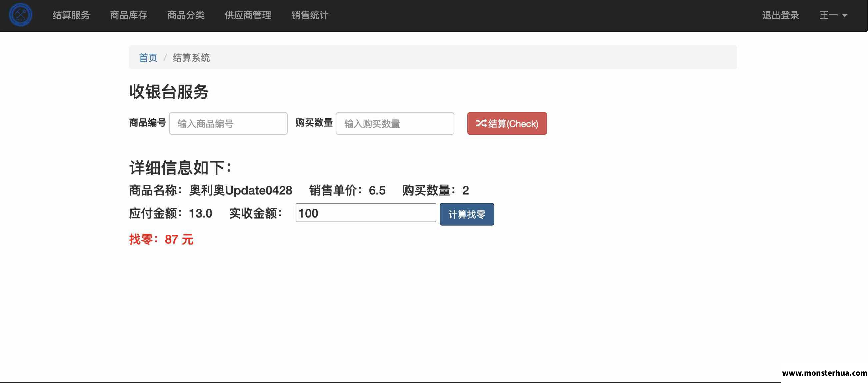Select the red 找零: 87 元 text
The height and width of the screenshot is (383, 868).
coord(161,240)
